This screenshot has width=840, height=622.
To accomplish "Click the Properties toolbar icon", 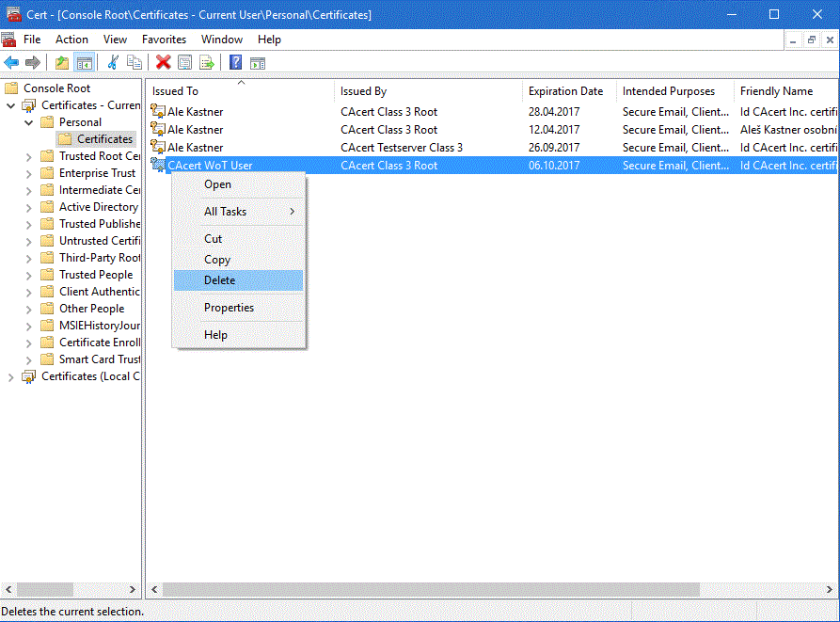I will pos(184,63).
